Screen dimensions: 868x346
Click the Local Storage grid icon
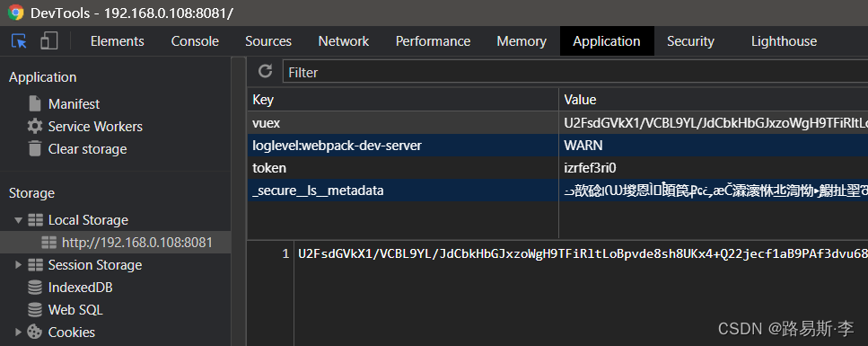(35, 220)
